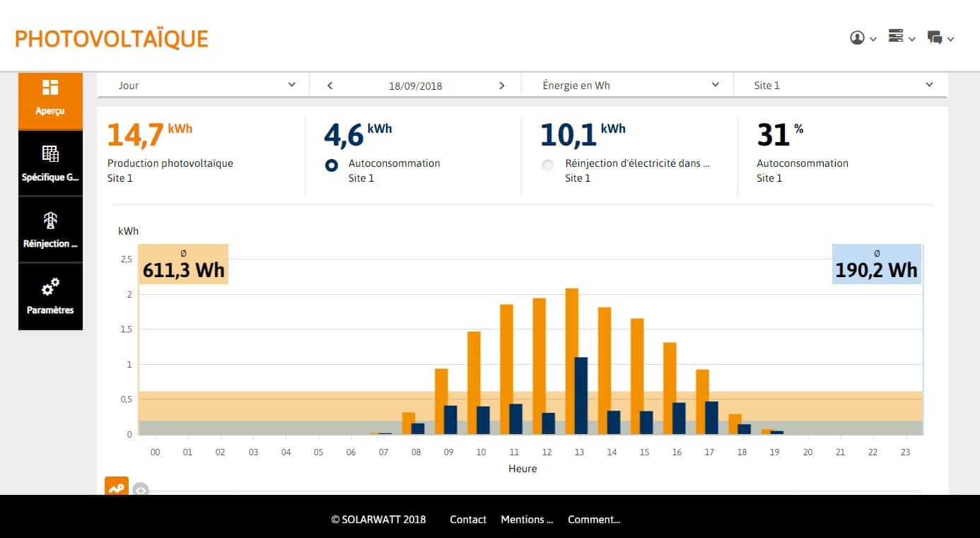The image size is (980, 538).
Task: Open the Spécifique solar panel section
Action: pos(50,163)
